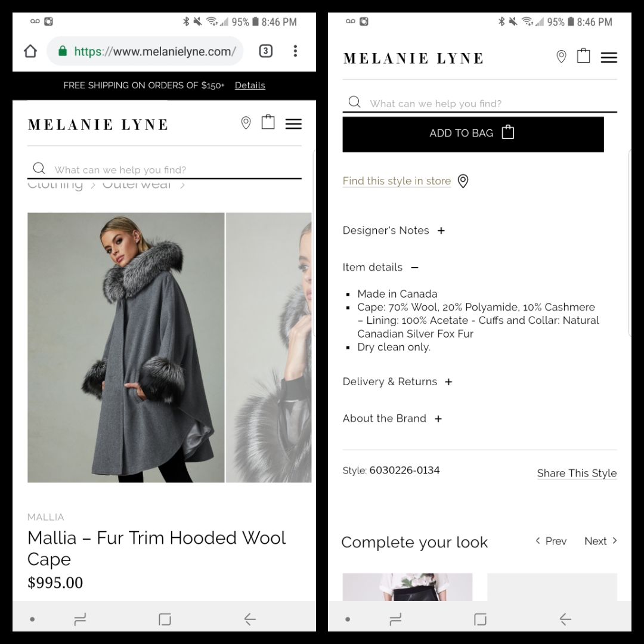Expand the Designer's Notes section
The height and width of the screenshot is (644, 644).
(x=441, y=231)
